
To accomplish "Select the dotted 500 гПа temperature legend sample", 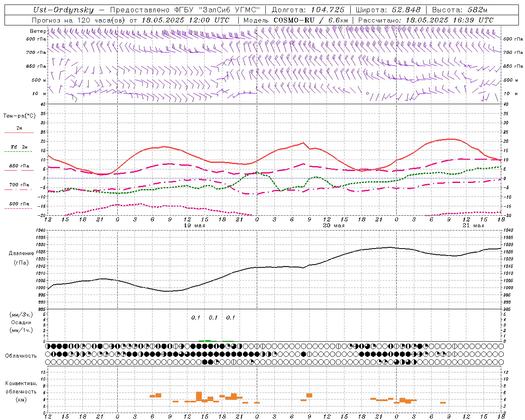I will point(18,208).
